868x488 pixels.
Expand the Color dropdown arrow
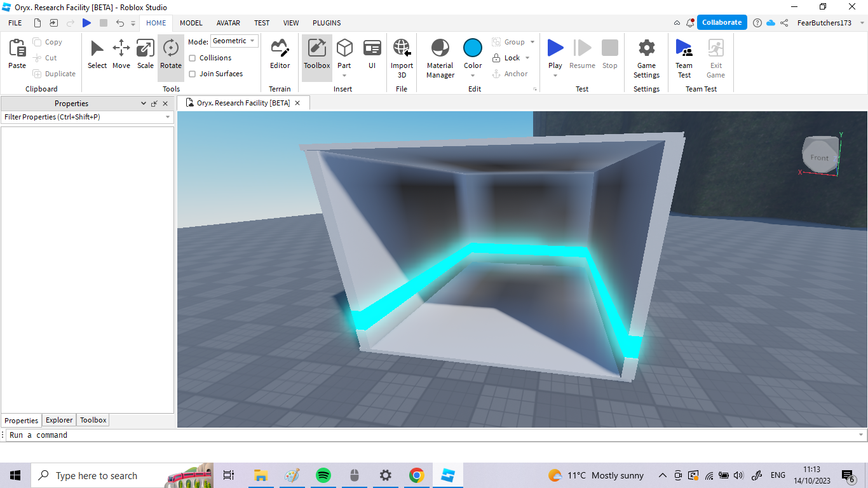click(473, 76)
